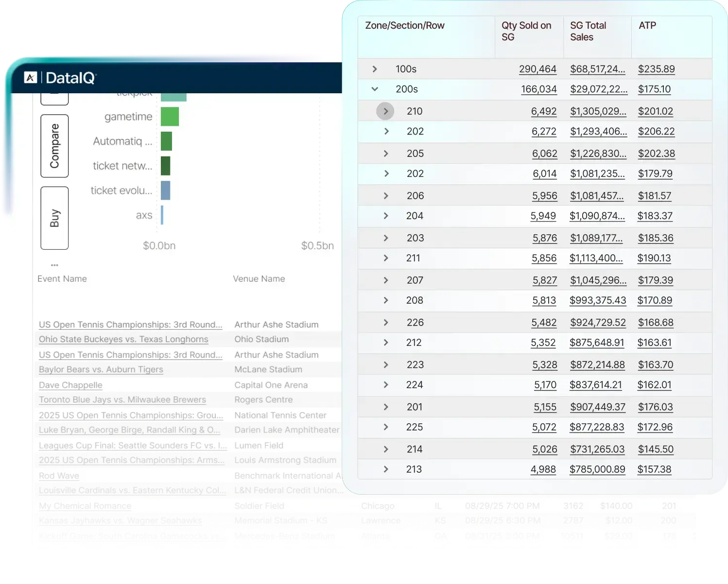Expand section 210 highlighted chevron

pyautogui.click(x=385, y=111)
